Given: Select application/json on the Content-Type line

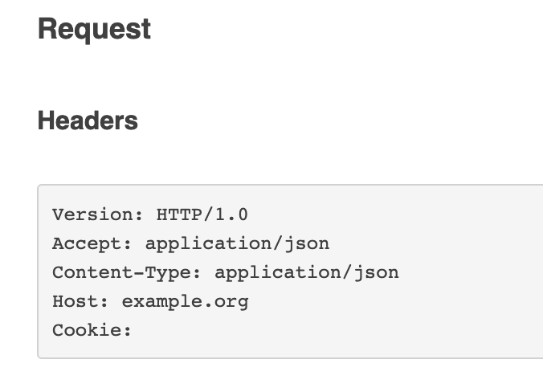Looking at the screenshot, I should (307, 273).
